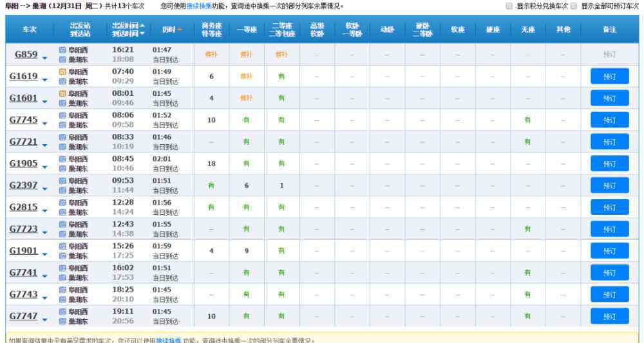This screenshot has height=343, width=644.
Task: Click arrival station icon in G1619 row
Action: coord(62,82)
